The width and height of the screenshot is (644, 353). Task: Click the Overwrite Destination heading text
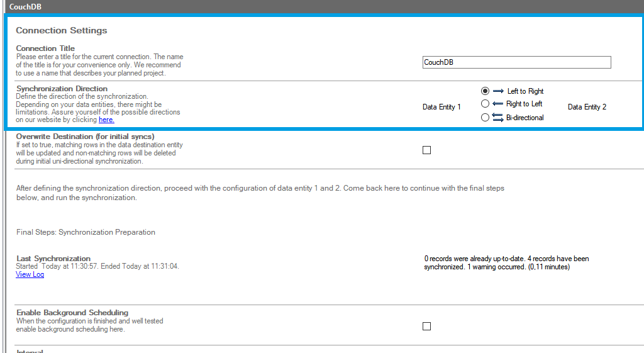(x=85, y=137)
